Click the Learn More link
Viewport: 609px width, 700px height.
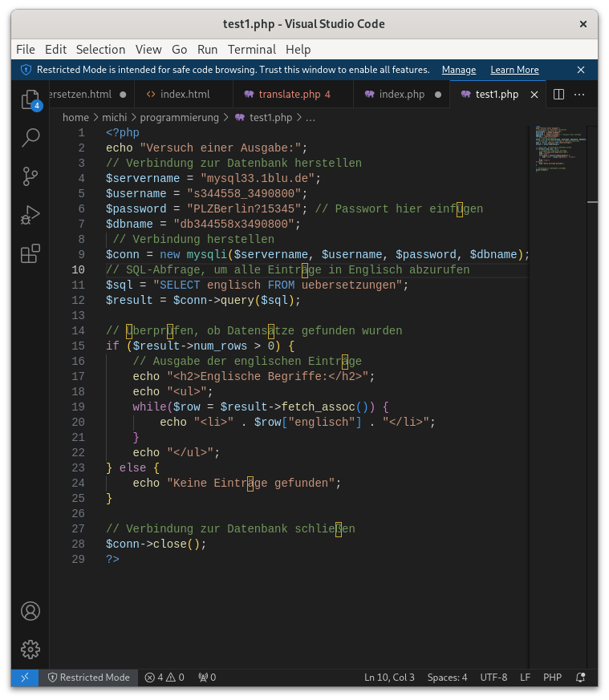point(514,70)
